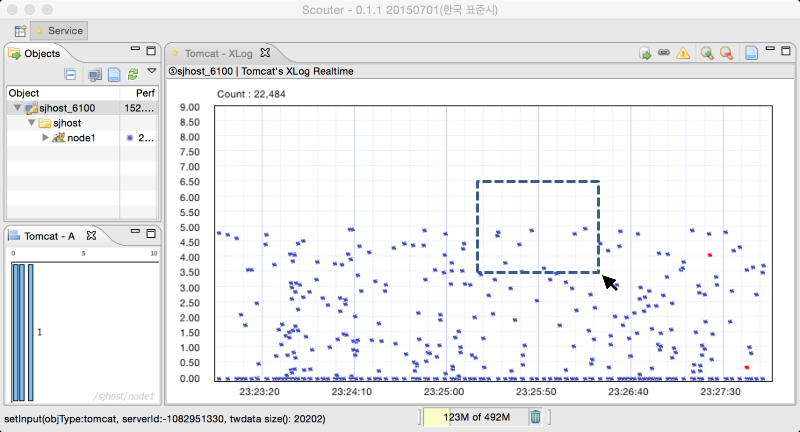Collapse the sjhost_6100 tree node
Viewport: 800px width, 432px height.
[17, 108]
